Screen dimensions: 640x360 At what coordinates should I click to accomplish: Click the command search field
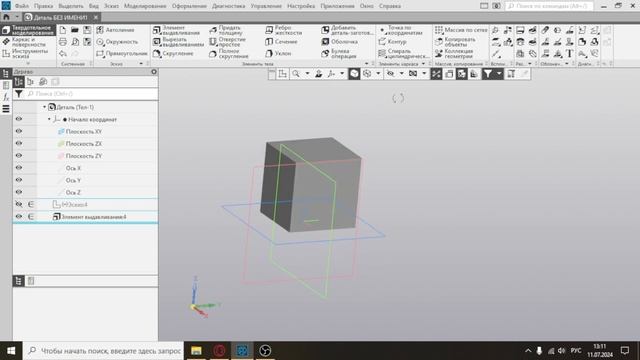pyautogui.click(x=549, y=6)
